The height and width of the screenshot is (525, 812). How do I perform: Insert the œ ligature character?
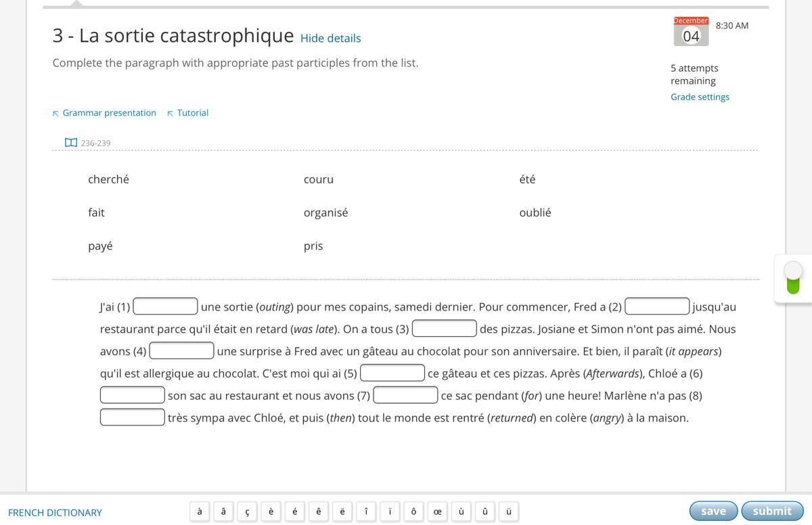437,511
